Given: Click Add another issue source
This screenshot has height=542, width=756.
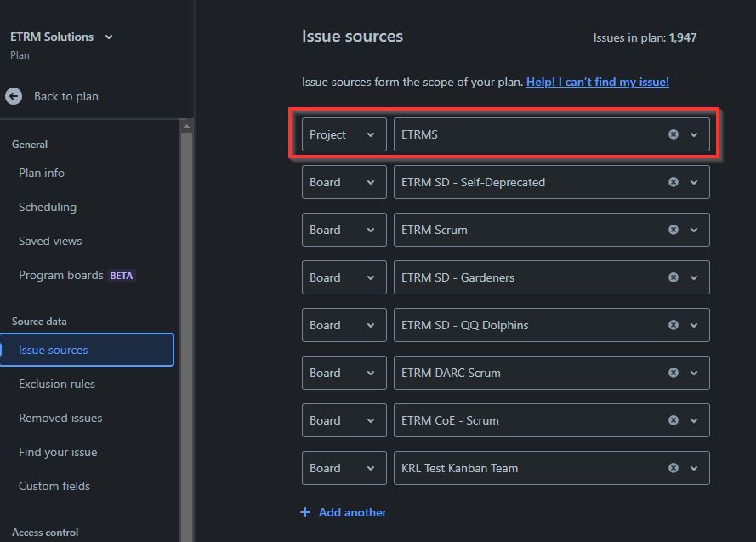Looking at the screenshot, I should tap(352, 512).
